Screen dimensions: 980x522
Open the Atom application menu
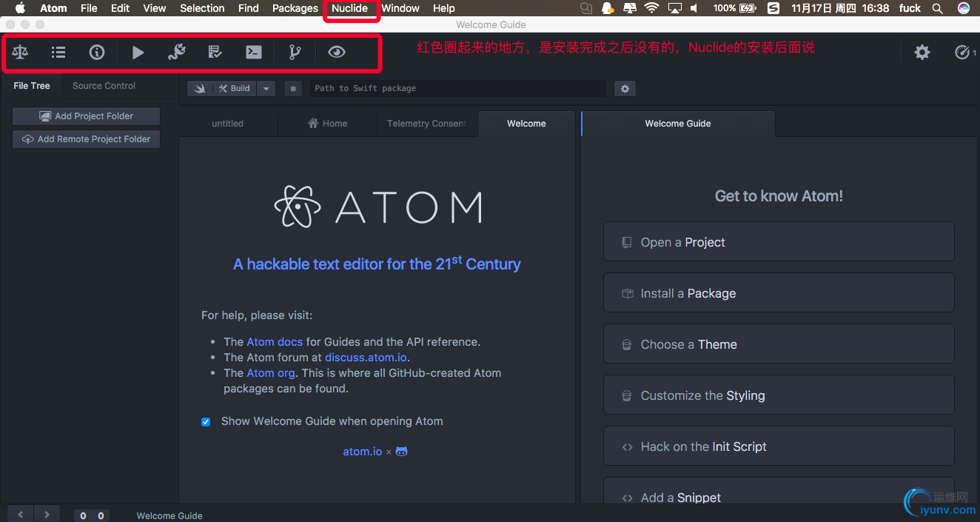[53, 8]
